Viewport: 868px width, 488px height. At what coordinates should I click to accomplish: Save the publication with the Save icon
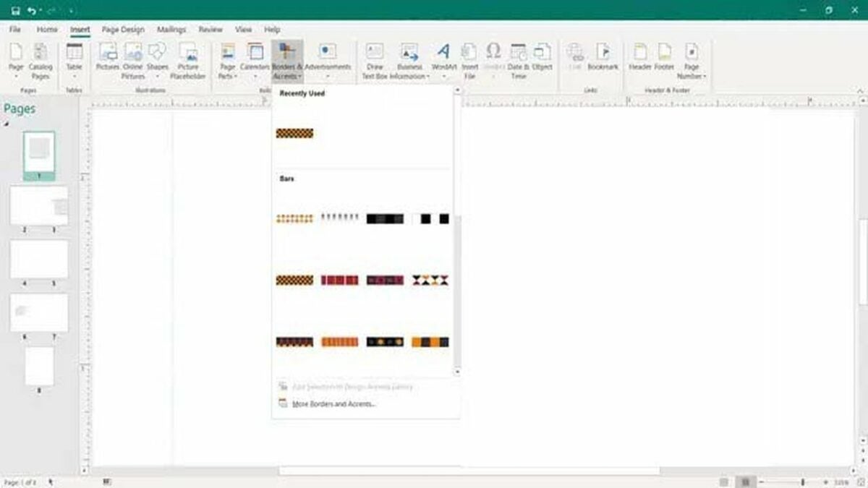click(16, 10)
